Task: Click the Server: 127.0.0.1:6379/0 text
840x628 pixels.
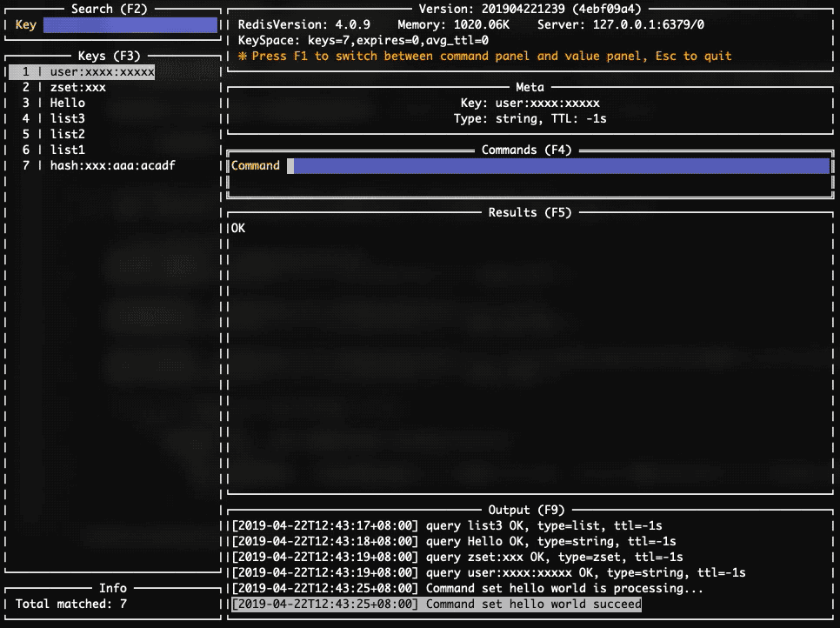Action: 621,24
